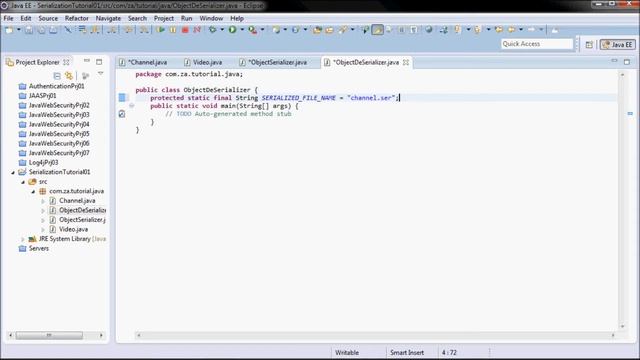Click the Open Perspective icon
This screenshot has width=640, height=360.
coord(589,44)
